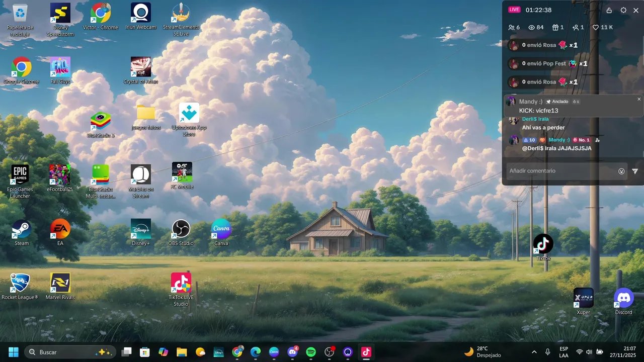Open live panel settings gear

624,10
